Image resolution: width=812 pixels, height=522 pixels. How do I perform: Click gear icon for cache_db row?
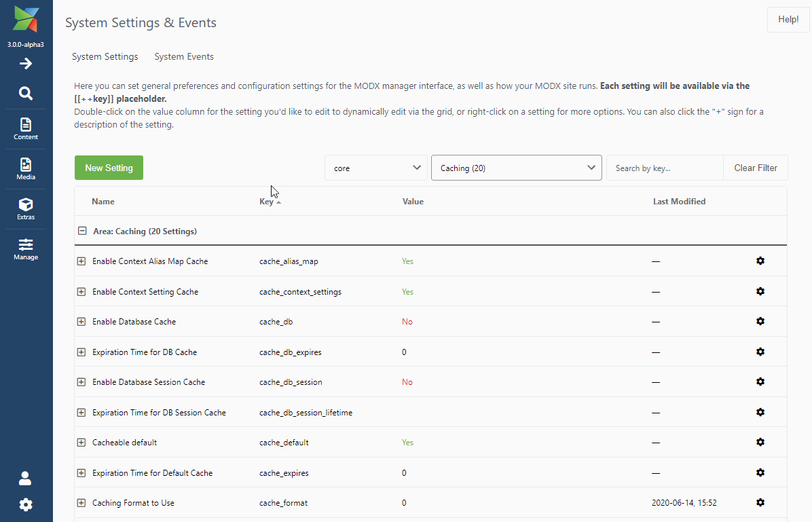(x=760, y=322)
